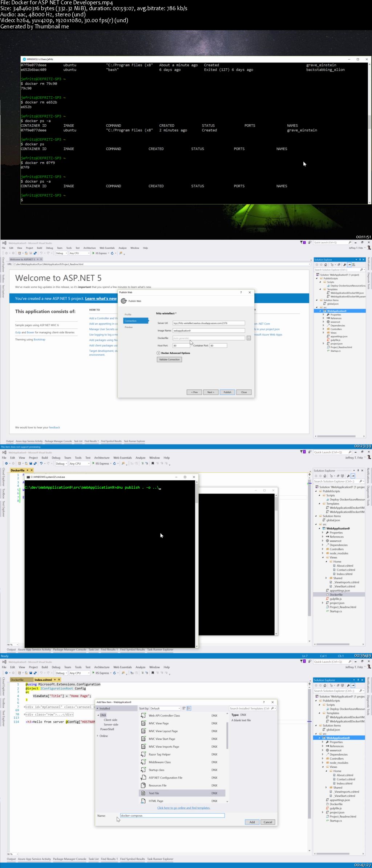Image resolution: width=372 pixels, height=868 pixels.
Task: Switch Add New Item list to medium icons view
Action: click(x=189, y=708)
